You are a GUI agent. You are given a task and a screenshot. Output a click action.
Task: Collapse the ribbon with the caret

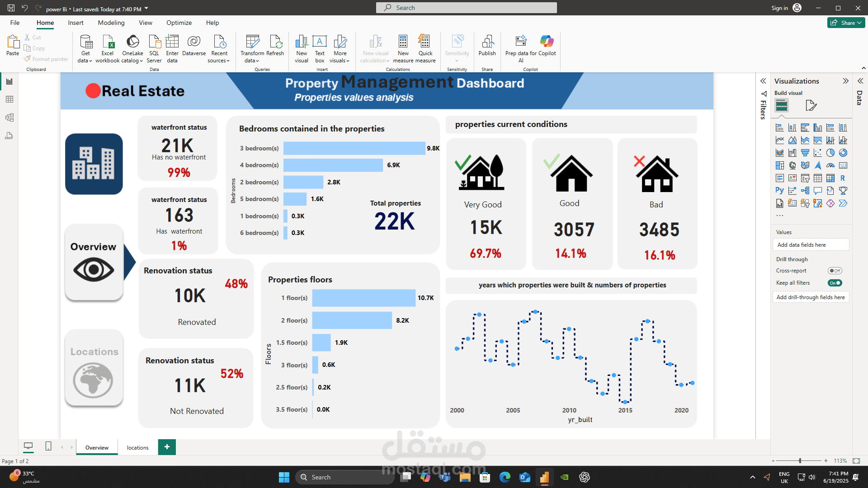(863, 68)
